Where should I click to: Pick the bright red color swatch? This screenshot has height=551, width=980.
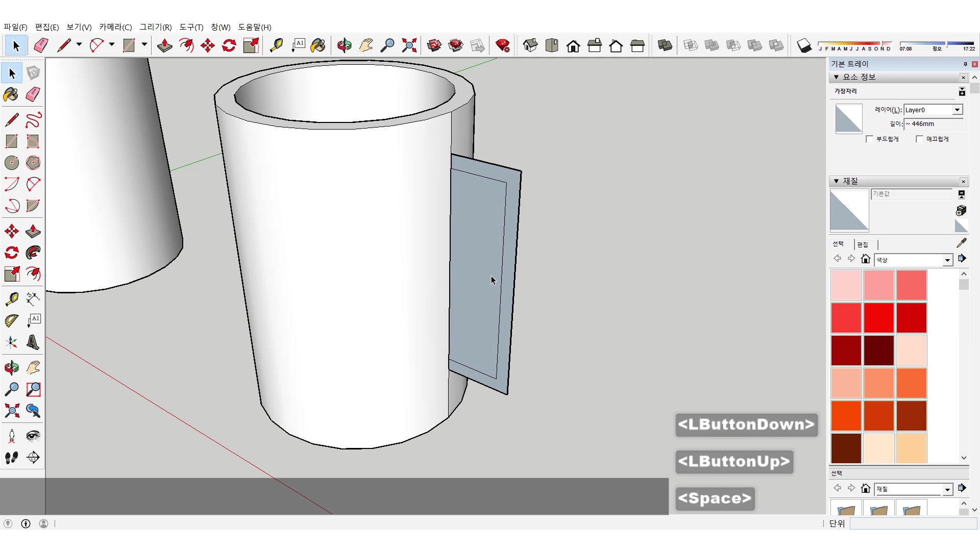[878, 317]
